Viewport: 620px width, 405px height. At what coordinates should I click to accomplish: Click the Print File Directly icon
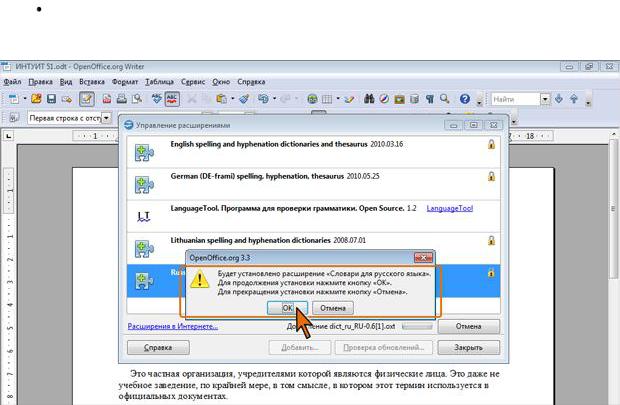pyautogui.click(x=122, y=99)
